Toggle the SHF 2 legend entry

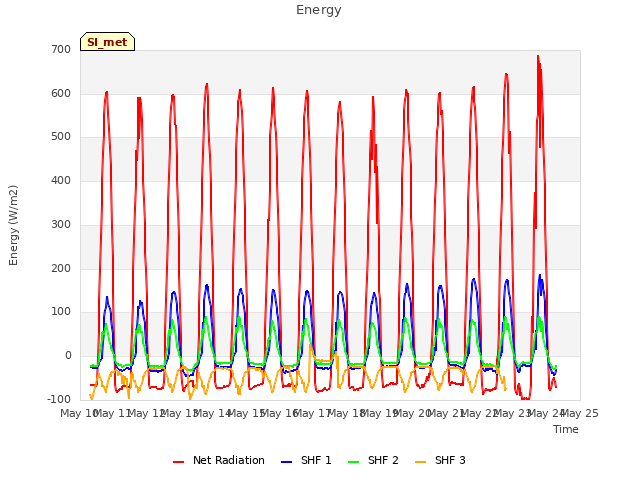[373, 460]
